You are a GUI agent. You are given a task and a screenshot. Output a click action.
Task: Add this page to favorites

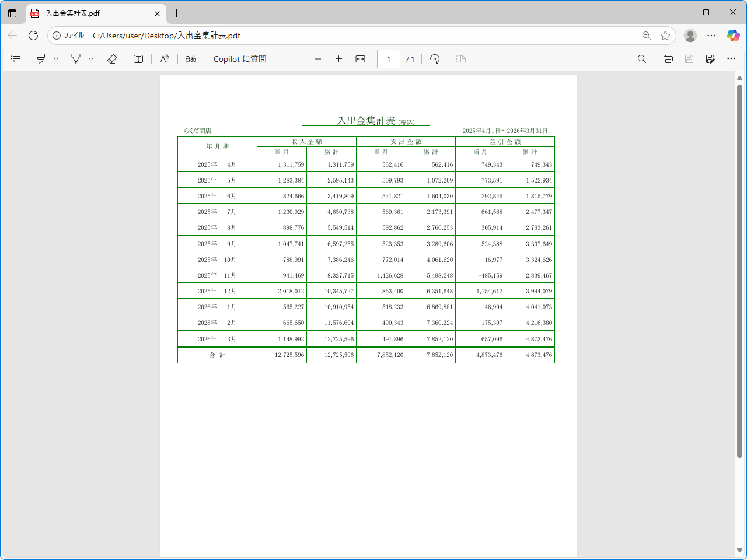pos(665,36)
